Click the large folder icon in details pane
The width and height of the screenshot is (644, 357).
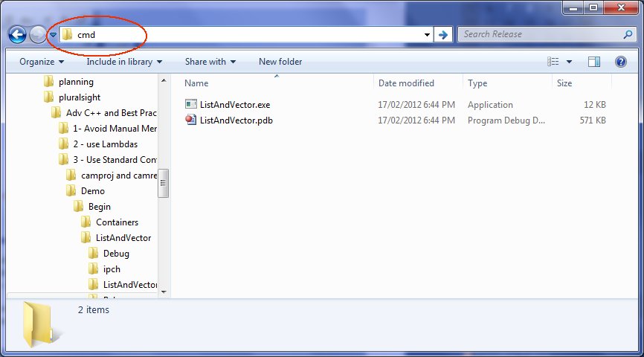tap(39, 324)
